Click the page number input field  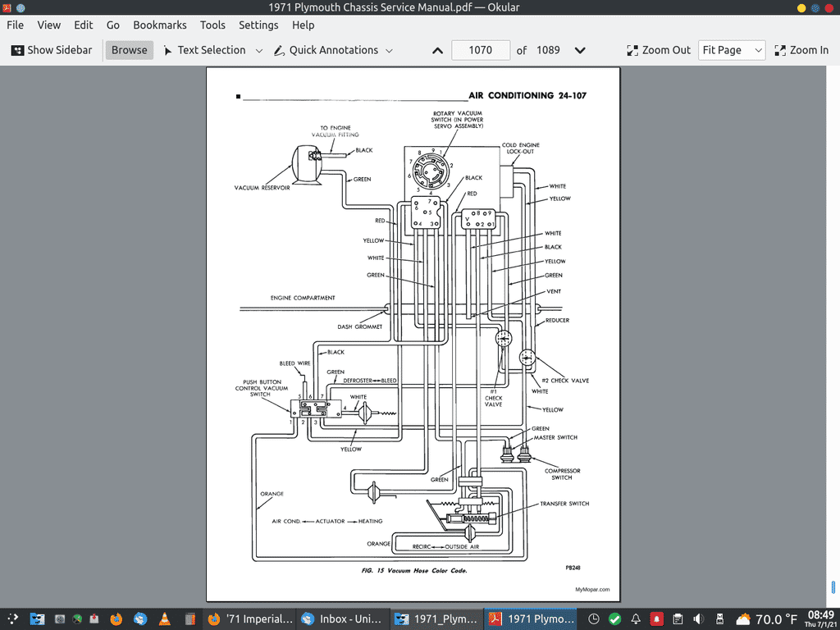480,50
